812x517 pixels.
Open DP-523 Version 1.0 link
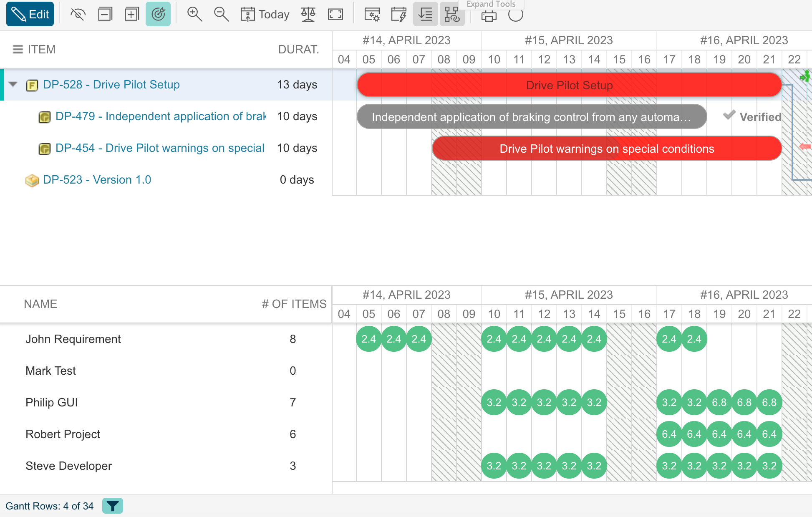point(97,179)
